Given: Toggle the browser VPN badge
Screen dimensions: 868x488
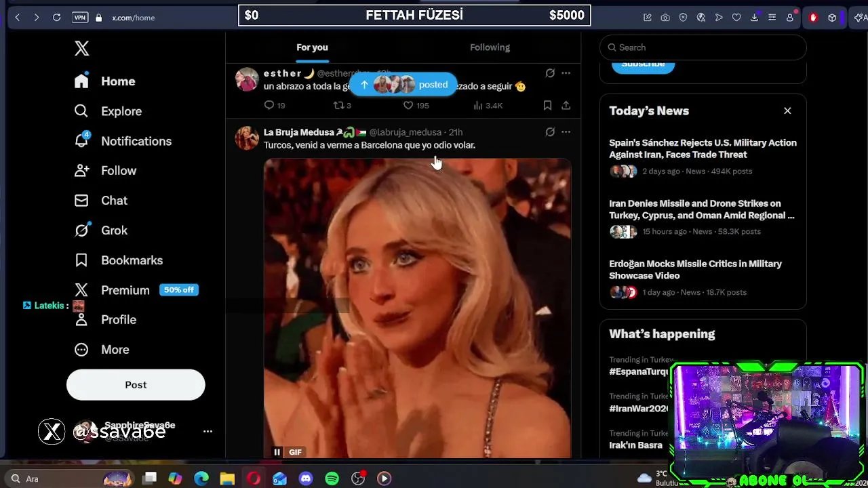Looking at the screenshot, I should pyautogui.click(x=80, y=18).
